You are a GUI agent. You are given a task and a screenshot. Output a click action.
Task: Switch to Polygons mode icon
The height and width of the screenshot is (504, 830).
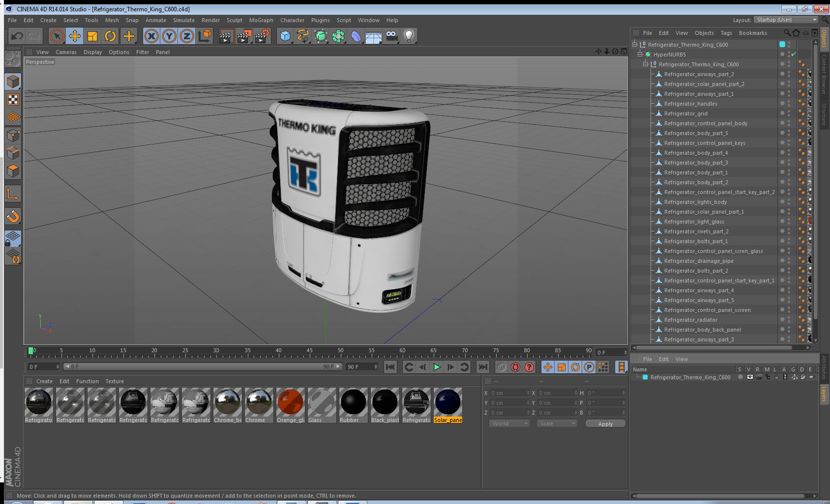13,170
